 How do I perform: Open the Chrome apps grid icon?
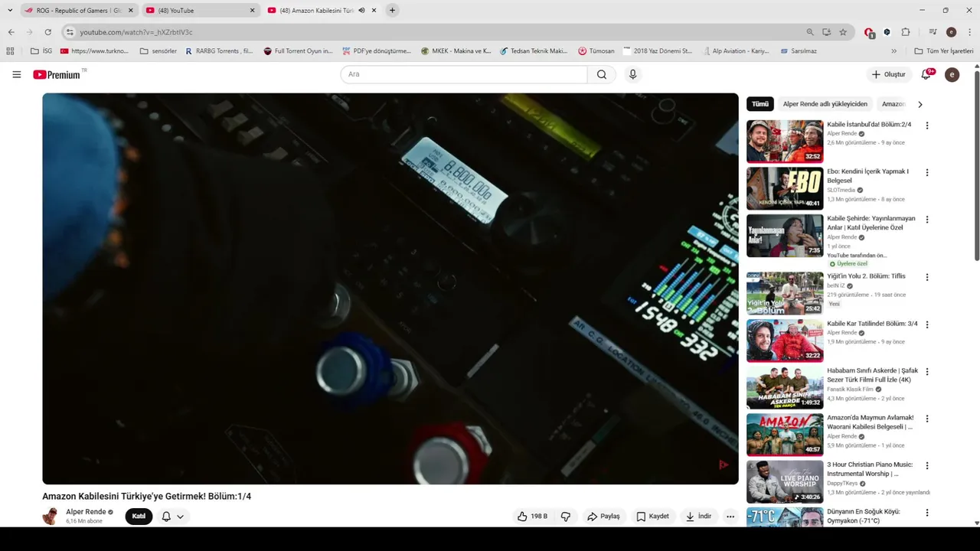coord(10,51)
